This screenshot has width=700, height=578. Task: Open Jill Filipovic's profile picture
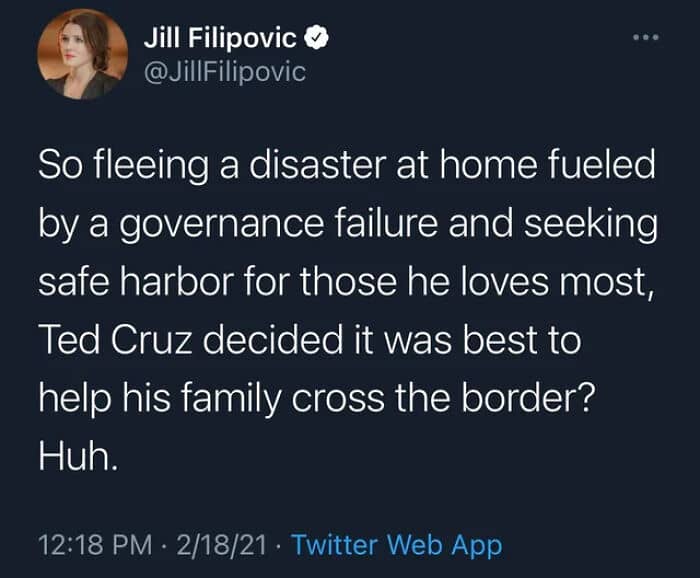coord(83,61)
